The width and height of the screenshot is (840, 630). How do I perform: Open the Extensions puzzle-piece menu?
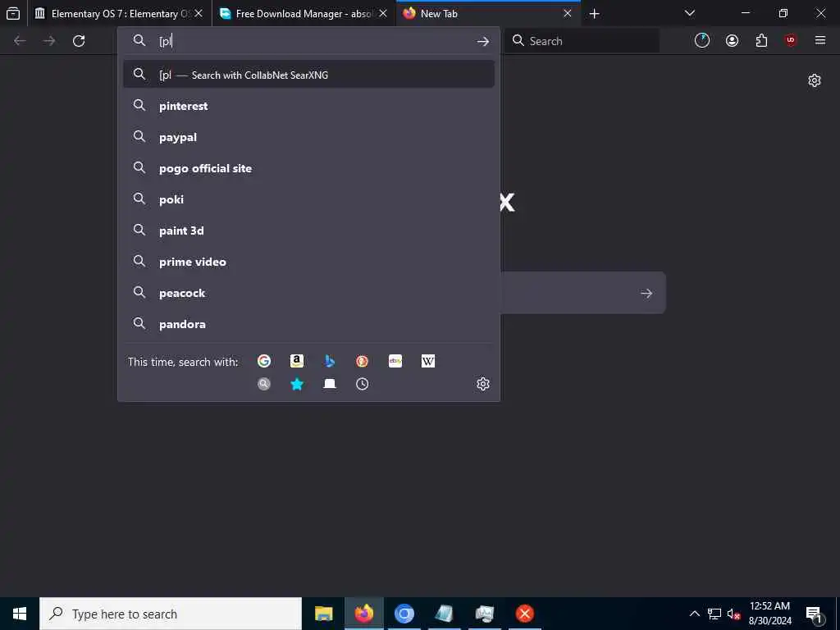coord(761,41)
